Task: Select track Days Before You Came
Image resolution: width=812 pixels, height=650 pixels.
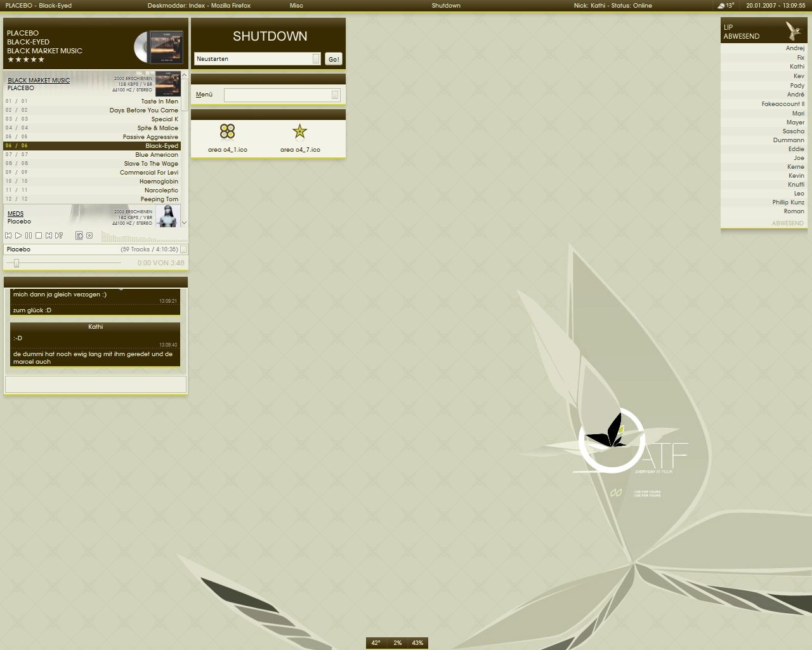Action: point(93,110)
